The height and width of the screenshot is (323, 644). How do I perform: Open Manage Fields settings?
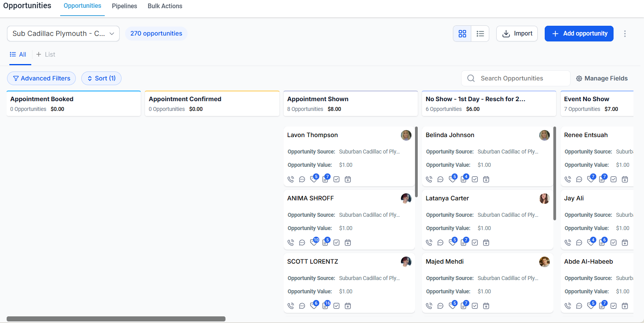click(602, 78)
